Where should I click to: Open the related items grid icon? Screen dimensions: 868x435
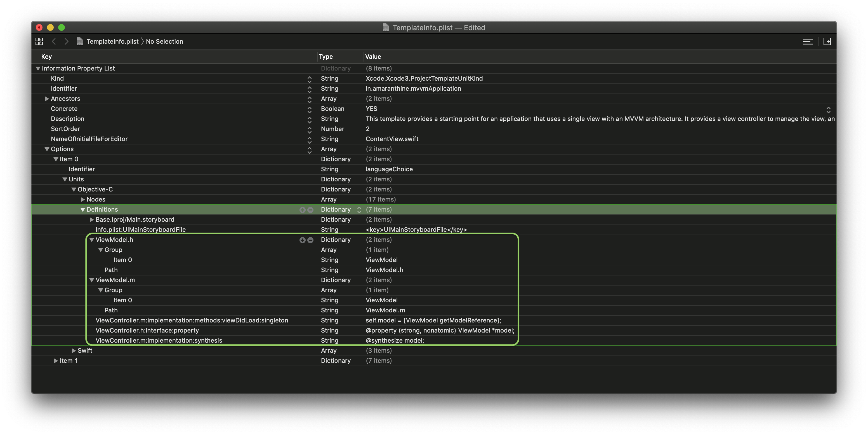[39, 41]
